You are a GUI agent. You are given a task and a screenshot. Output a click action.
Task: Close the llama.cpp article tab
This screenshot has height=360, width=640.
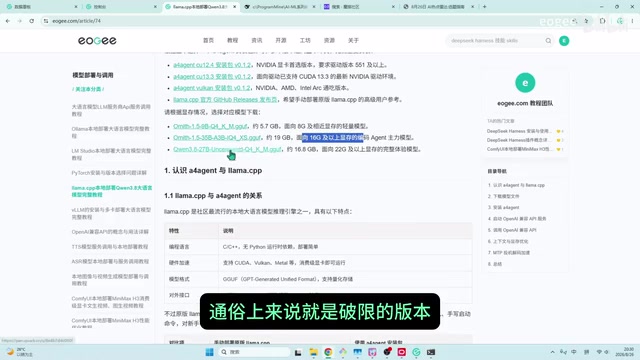click(235, 7)
